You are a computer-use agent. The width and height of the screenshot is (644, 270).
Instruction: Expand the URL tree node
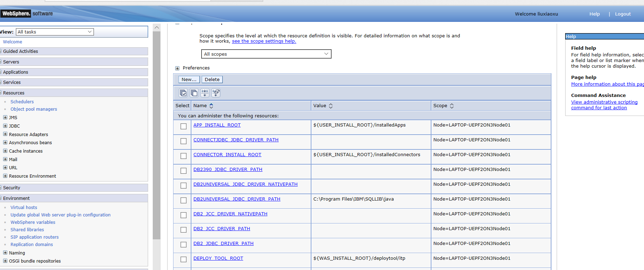[x=5, y=167]
